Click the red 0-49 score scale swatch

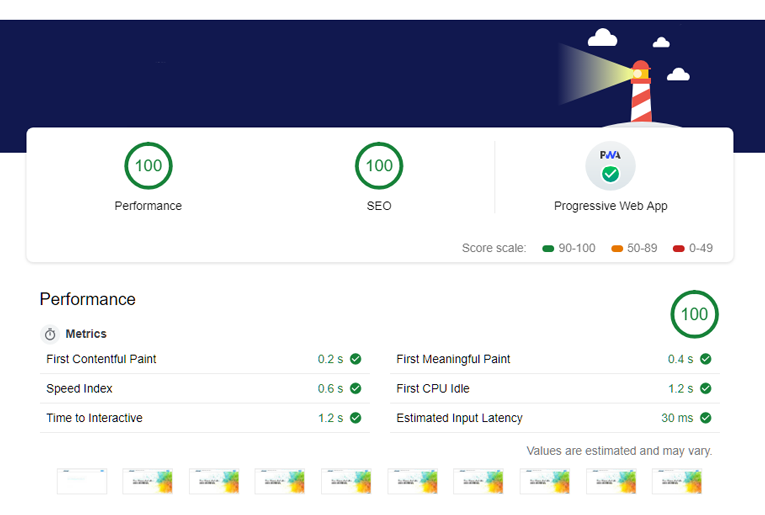[x=678, y=248]
